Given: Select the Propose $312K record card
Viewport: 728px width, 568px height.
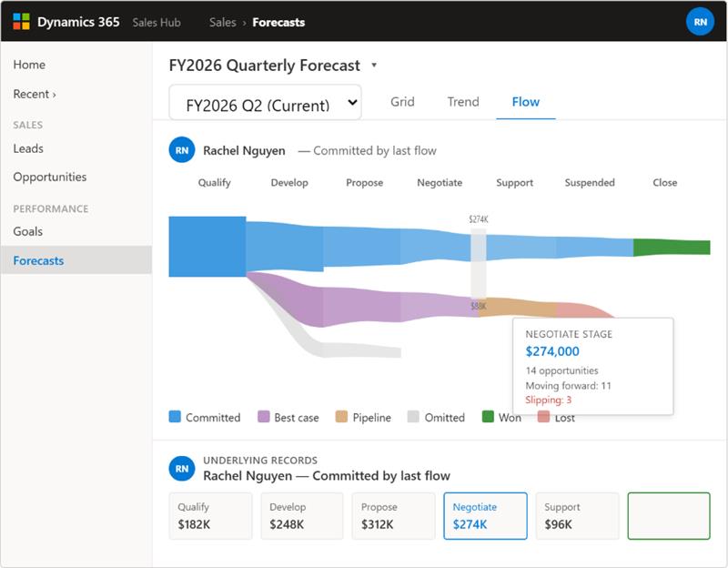Looking at the screenshot, I should [x=392, y=515].
